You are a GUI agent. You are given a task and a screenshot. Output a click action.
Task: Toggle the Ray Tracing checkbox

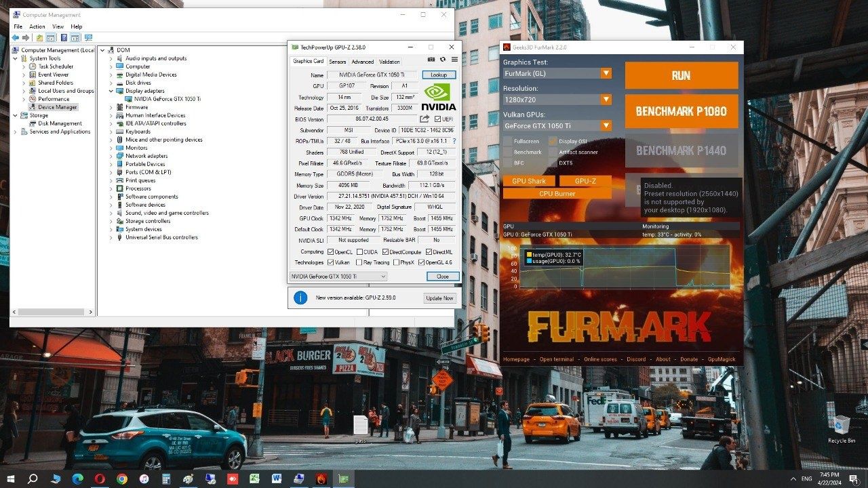tap(359, 262)
